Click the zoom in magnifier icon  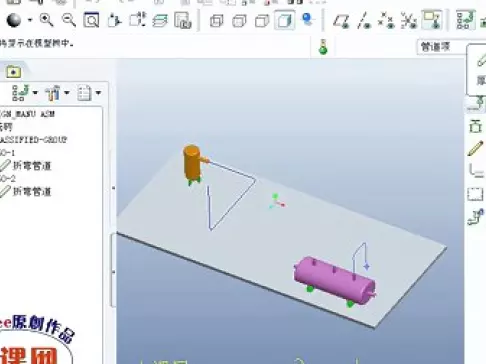coord(46,20)
